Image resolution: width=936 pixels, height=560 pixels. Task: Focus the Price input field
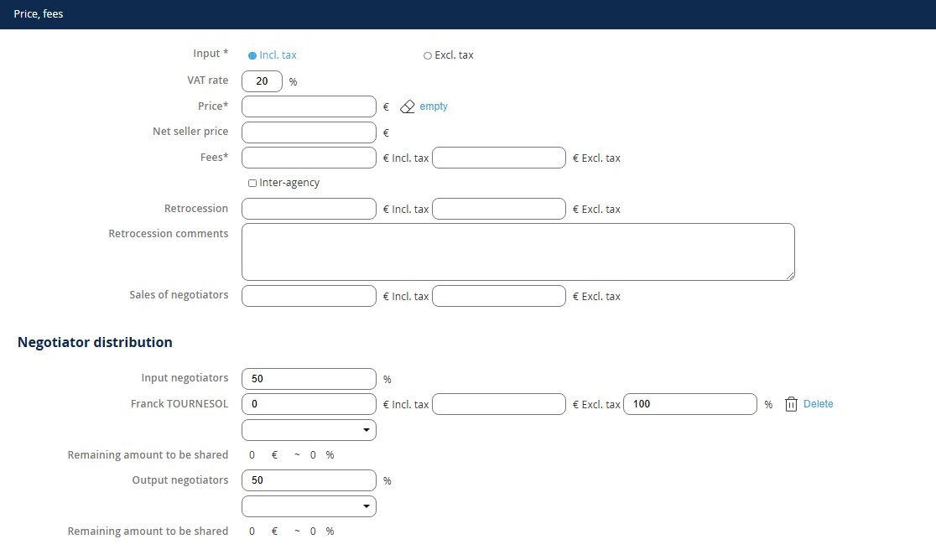[x=309, y=106]
